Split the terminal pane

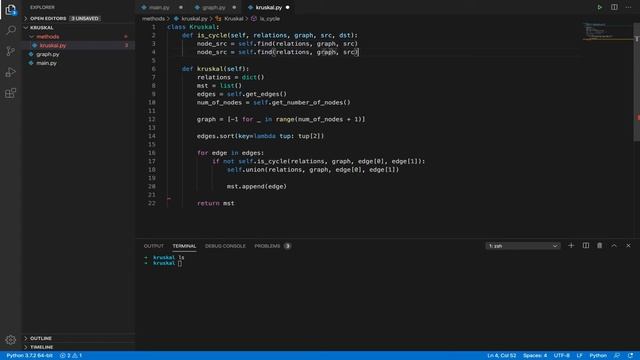(586, 246)
